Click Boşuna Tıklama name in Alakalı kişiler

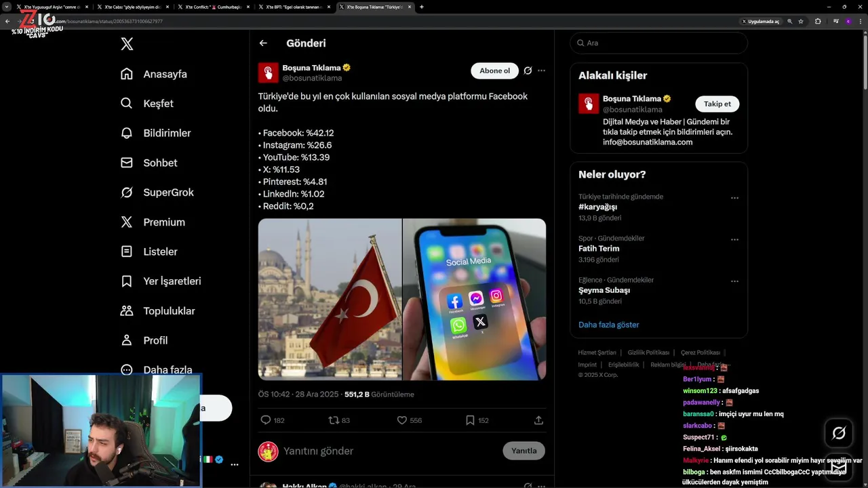click(x=631, y=99)
